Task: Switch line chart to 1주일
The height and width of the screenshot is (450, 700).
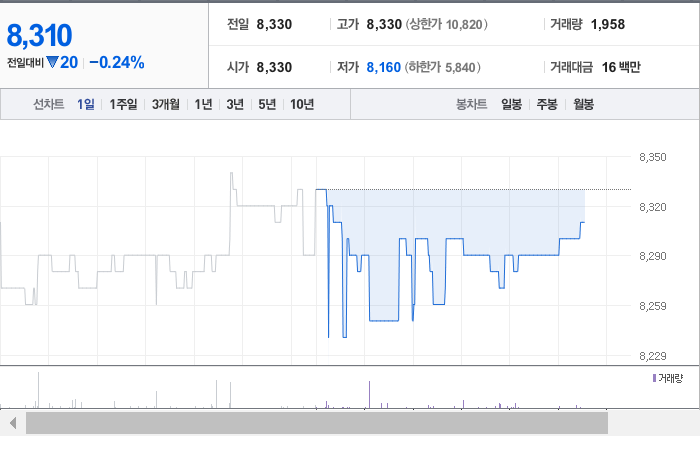Action: click(x=123, y=104)
